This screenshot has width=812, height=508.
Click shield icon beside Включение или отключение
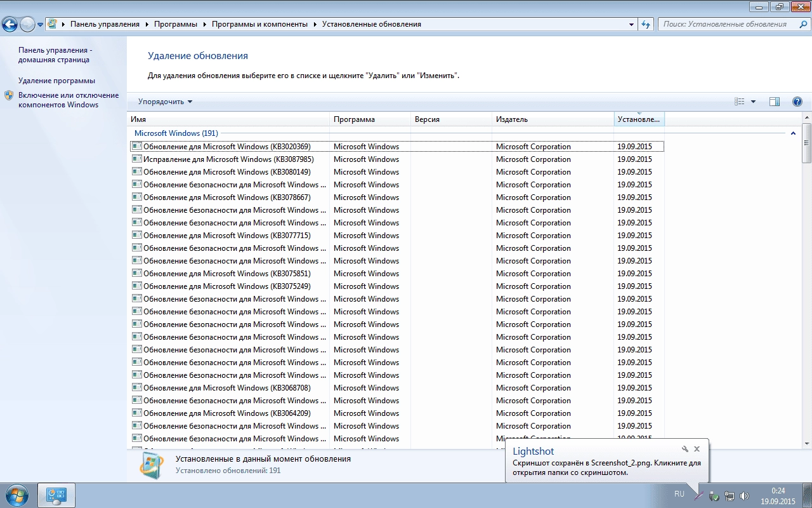[x=8, y=95]
